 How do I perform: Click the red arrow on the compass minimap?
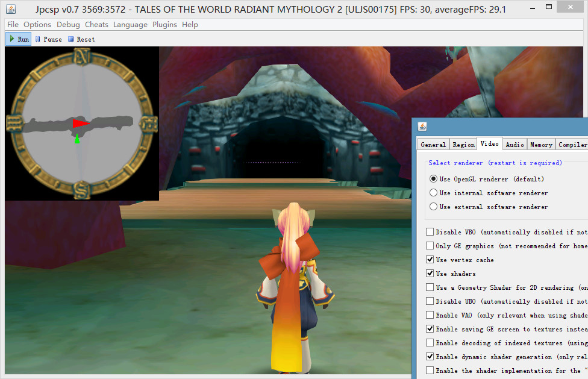(81, 124)
